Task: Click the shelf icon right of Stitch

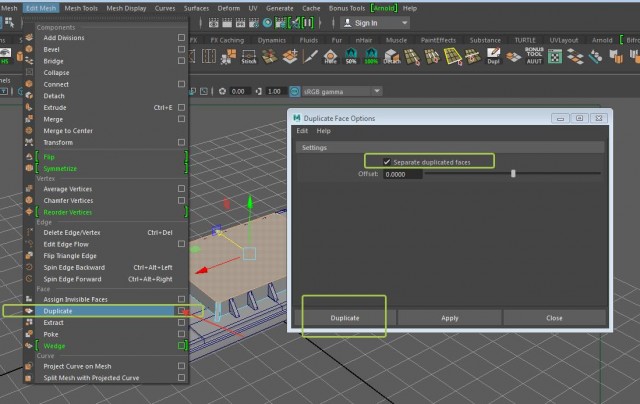Action: pyautogui.click(x=269, y=57)
